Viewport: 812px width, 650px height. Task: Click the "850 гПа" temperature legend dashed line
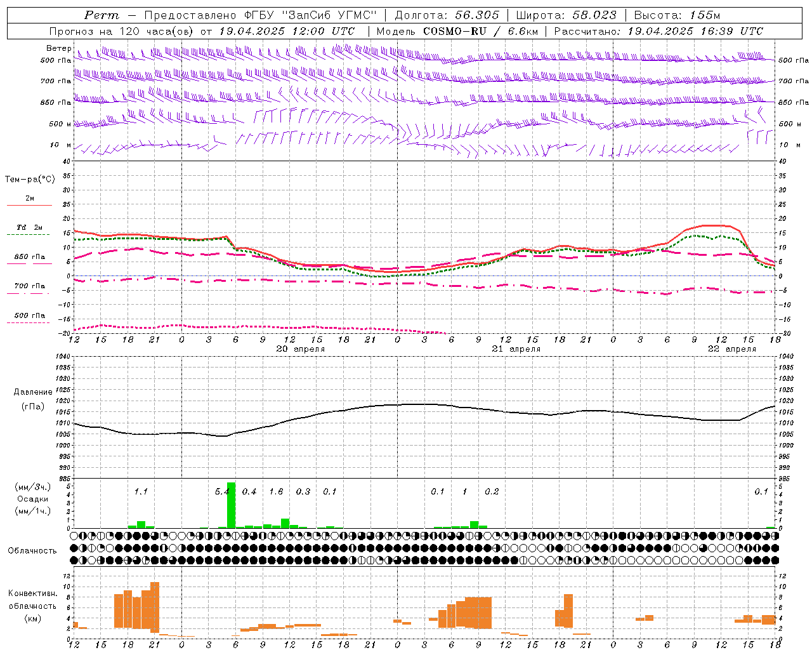coord(29,263)
